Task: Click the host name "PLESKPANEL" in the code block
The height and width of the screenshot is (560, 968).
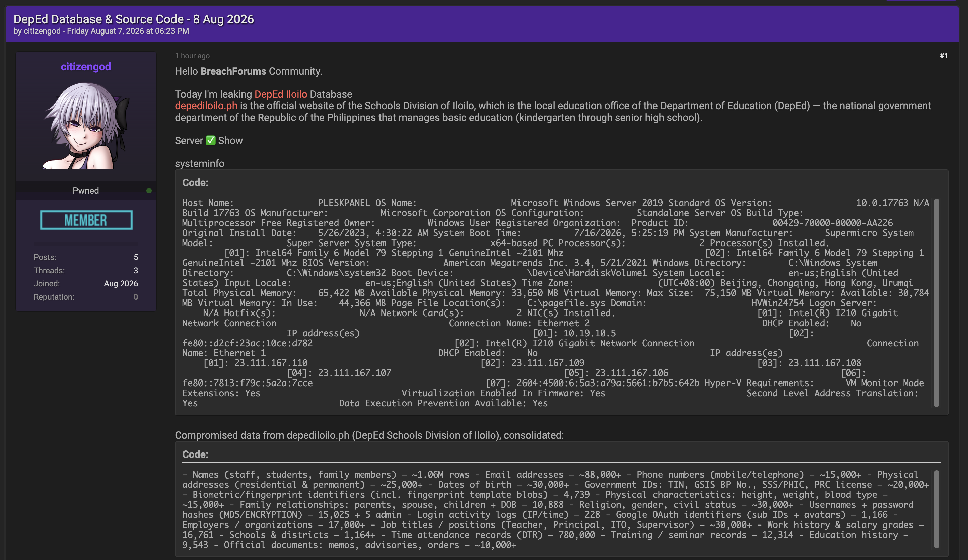Action: [x=344, y=203]
